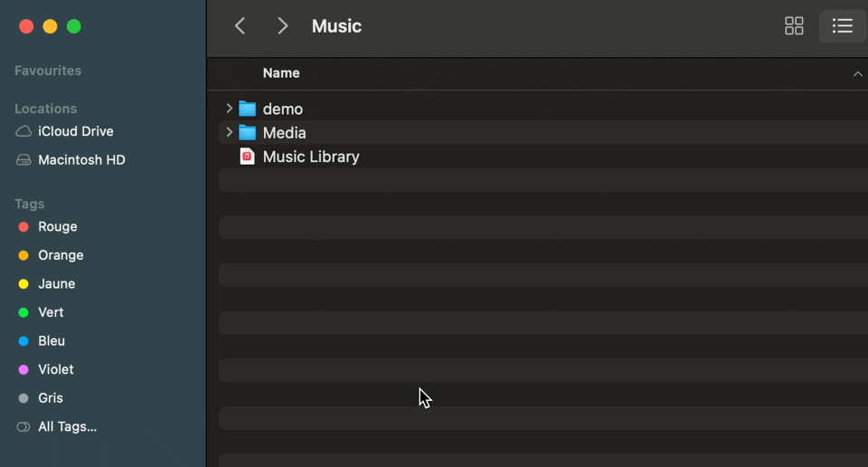Open iCloud Drive in sidebar
868x467 pixels.
[x=76, y=131]
